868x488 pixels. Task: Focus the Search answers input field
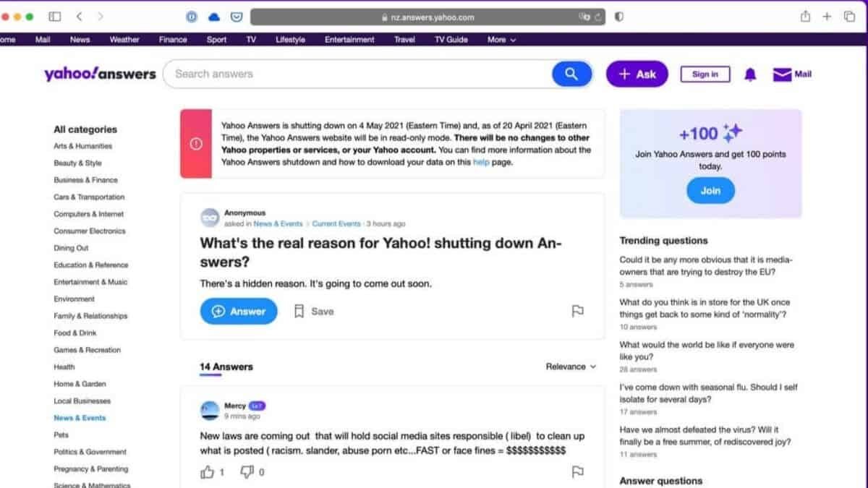358,74
